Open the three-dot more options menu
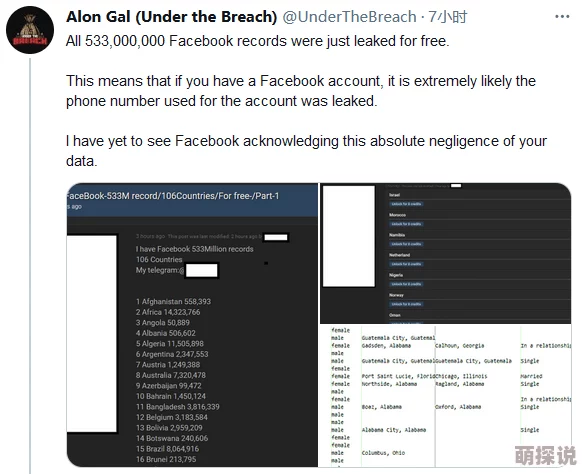The width and height of the screenshot is (582, 474). click(x=562, y=17)
